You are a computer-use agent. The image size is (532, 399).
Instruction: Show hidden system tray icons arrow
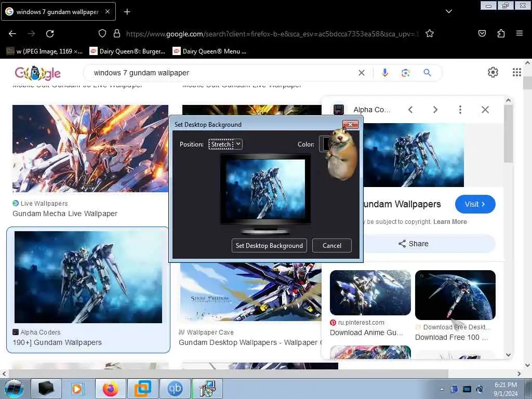click(x=442, y=389)
